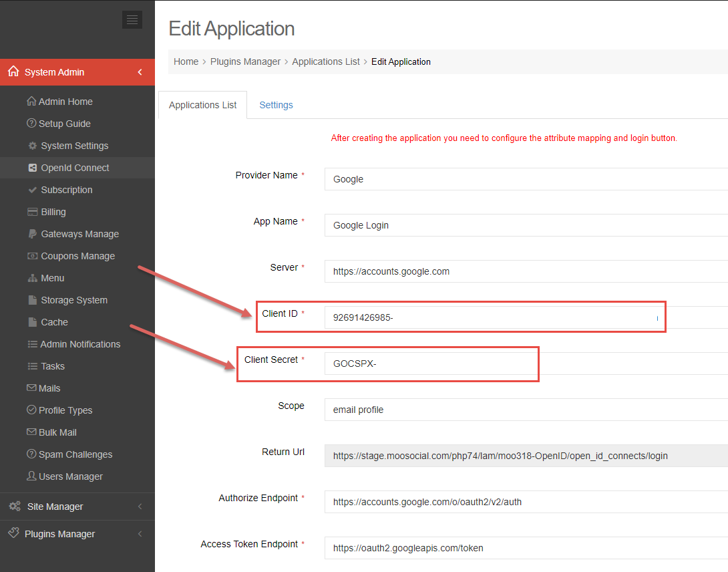Click the Provider Name input field
728x572 pixels.
[526, 179]
